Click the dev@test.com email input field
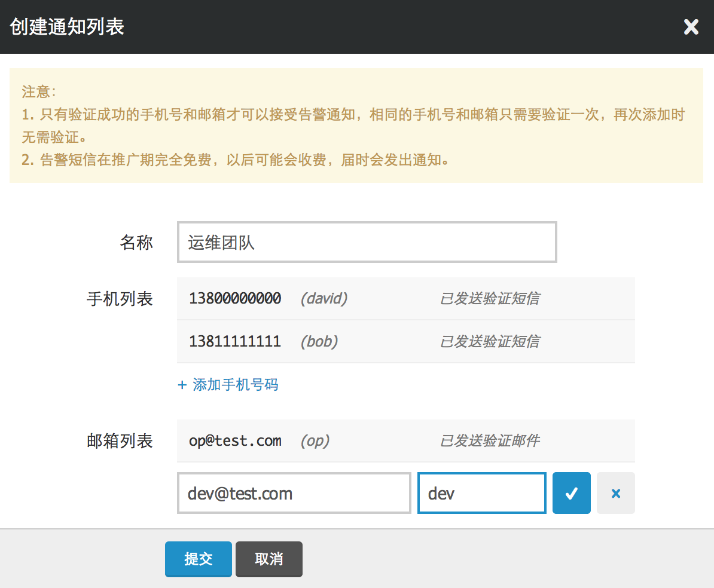 (294, 493)
